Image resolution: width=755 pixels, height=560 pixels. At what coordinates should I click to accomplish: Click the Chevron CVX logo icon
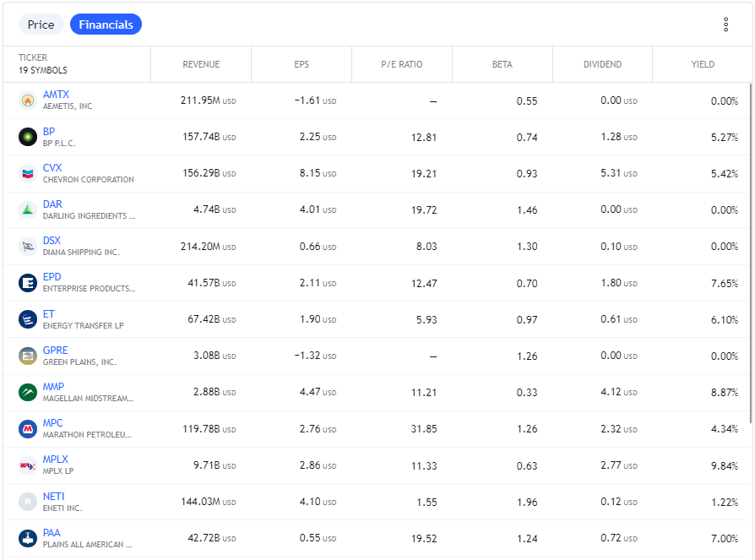point(28,173)
